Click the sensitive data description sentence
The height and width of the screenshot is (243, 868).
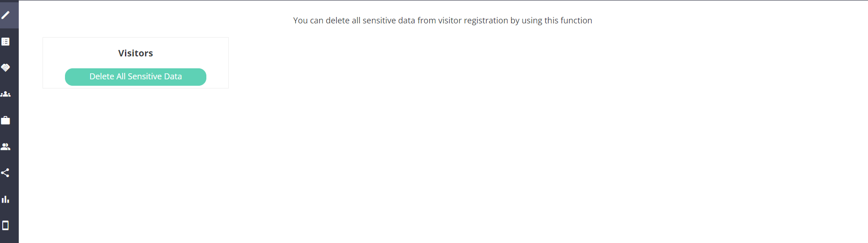[442, 21]
